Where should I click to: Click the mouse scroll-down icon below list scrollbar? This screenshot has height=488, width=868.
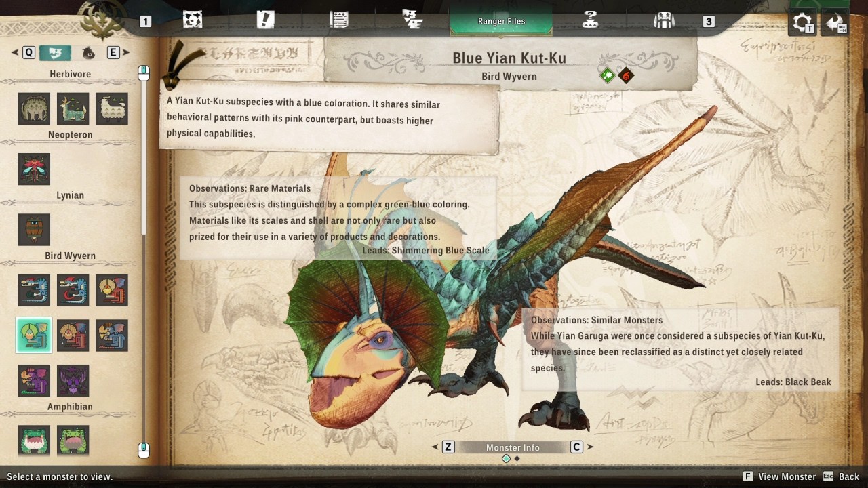pyautogui.click(x=143, y=450)
